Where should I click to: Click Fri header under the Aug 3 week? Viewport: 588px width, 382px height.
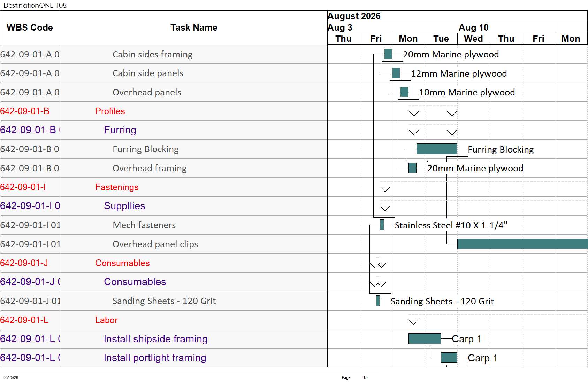pyautogui.click(x=376, y=39)
